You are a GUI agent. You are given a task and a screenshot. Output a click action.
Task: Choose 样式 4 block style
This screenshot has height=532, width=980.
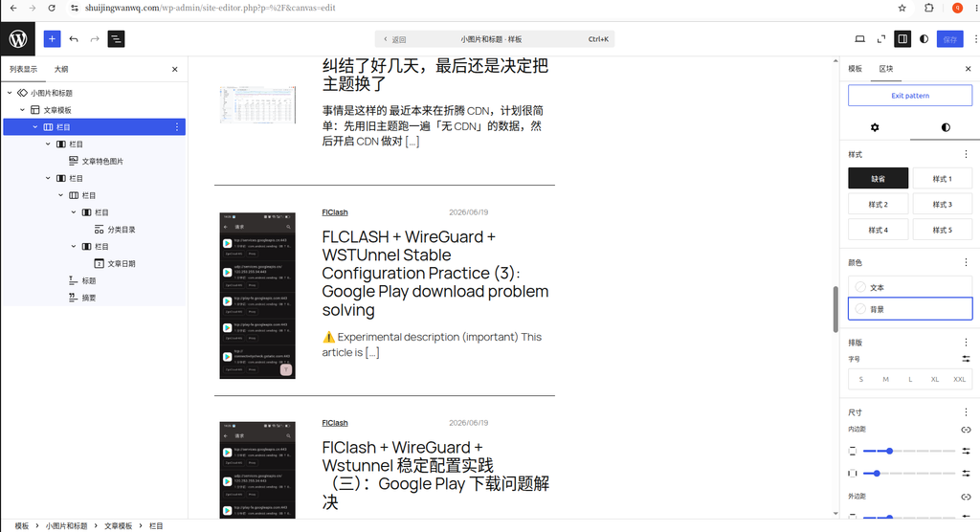point(879,230)
